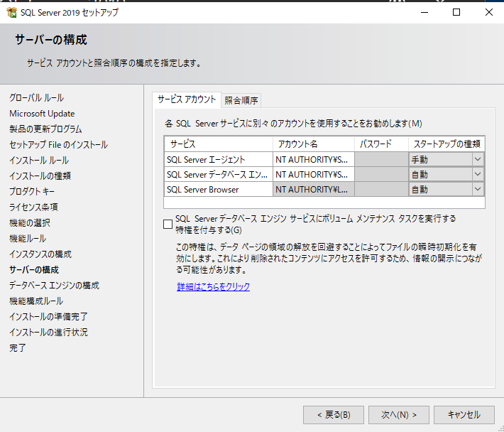Click データベース エンジンの構成 step in sidebar
The height and width of the screenshot is (432, 504).
54,286
